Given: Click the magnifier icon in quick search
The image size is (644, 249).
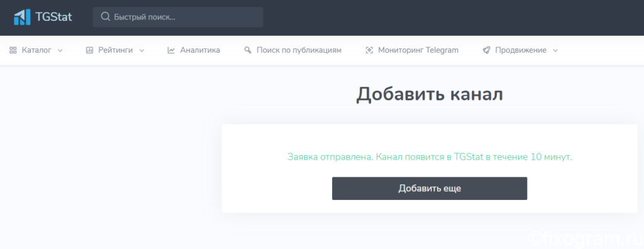Looking at the screenshot, I should click(x=106, y=17).
